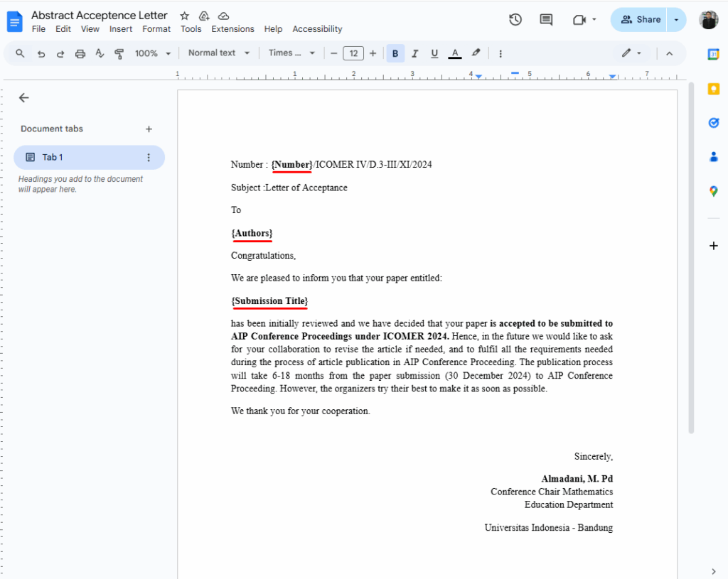Open the View menu

[x=90, y=28]
